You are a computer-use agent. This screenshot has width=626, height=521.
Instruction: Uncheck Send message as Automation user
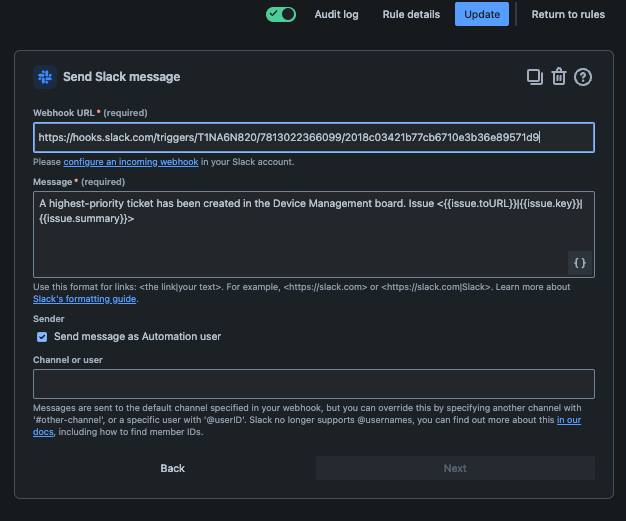tap(42, 337)
